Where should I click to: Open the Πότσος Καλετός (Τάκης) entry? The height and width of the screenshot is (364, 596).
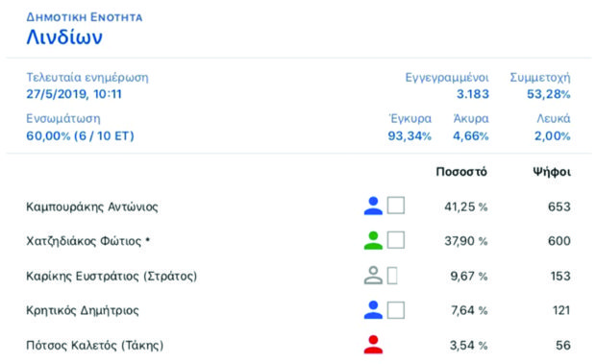(94, 346)
